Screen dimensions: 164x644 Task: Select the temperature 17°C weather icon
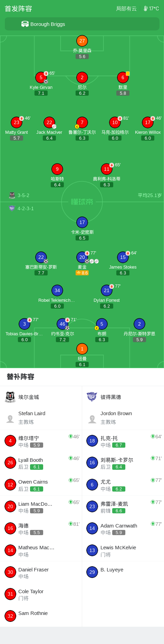[x=146, y=9]
